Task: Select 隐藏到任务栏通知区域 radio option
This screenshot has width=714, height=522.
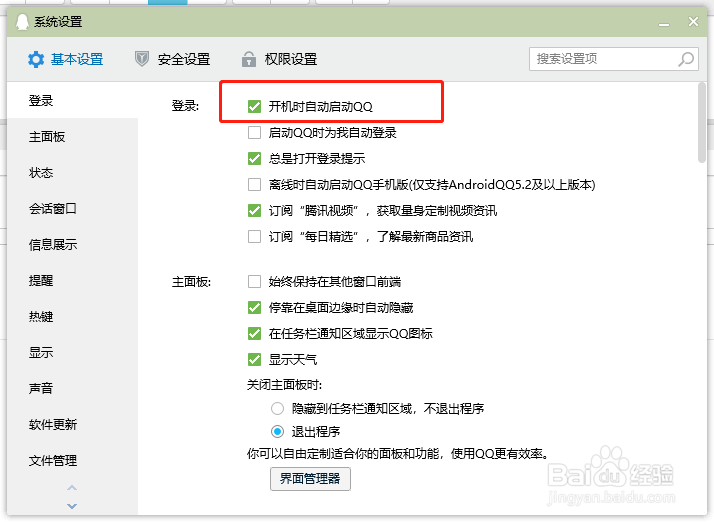Action: 277,408
